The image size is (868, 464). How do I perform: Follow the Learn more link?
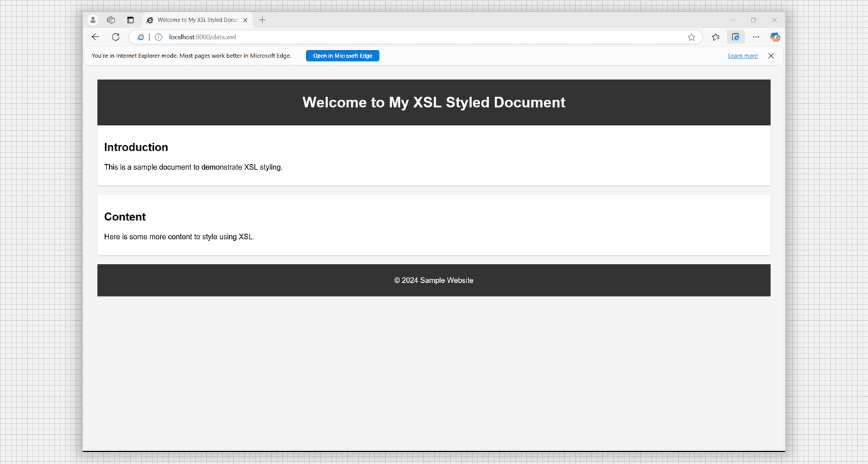pos(743,56)
